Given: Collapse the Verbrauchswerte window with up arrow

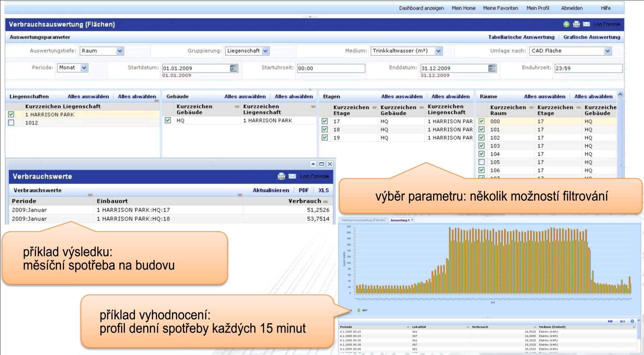Looking at the screenshot, I should pos(313,164).
